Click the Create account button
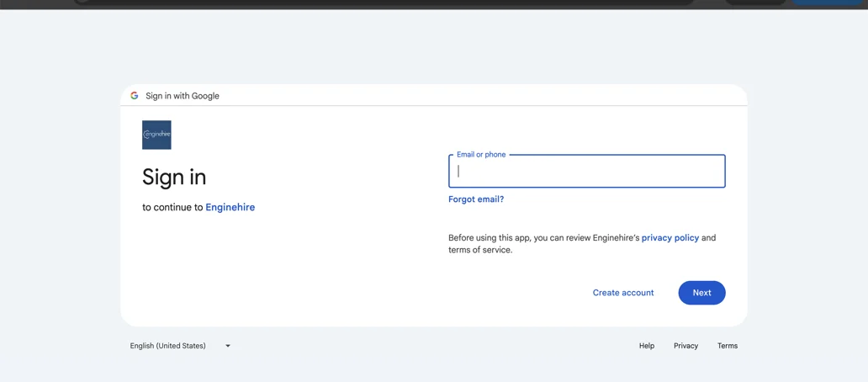This screenshot has height=382, width=868. coord(622,293)
